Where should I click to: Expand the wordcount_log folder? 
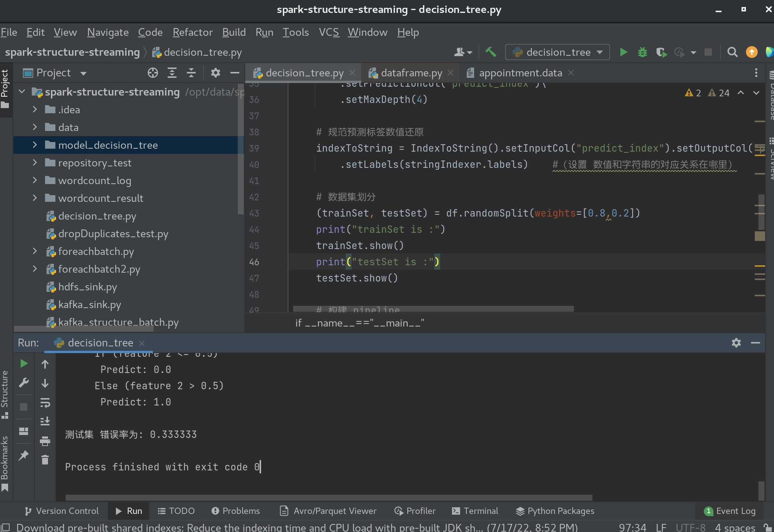(35, 180)
